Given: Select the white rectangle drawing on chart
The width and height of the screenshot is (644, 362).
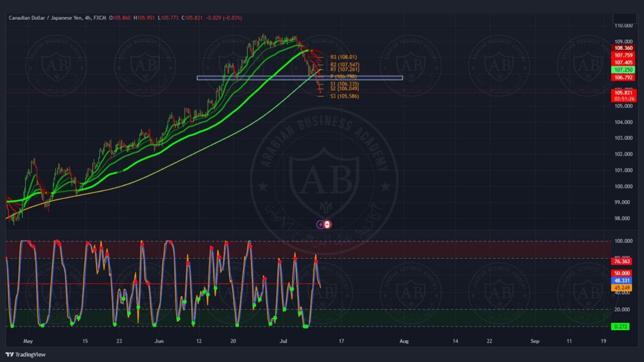Looking at the screenshot, I should [x=300, y=78].
